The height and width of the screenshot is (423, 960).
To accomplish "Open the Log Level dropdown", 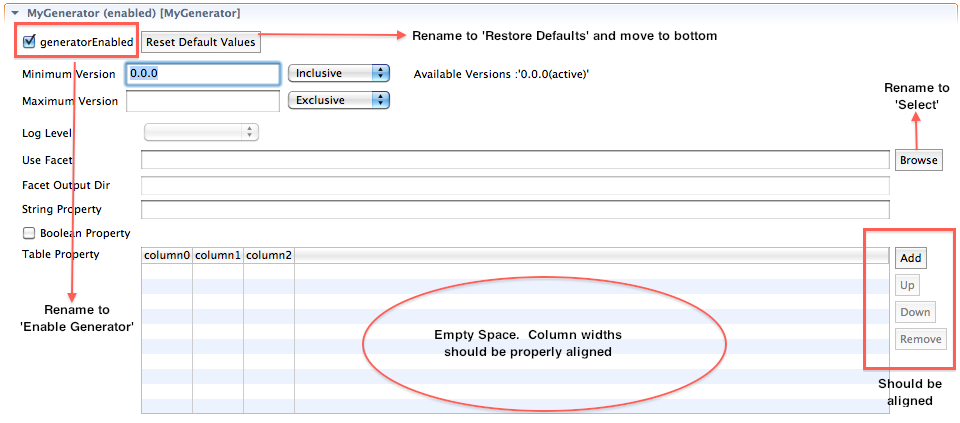I will pyautogui.click(x=201, y=132).
